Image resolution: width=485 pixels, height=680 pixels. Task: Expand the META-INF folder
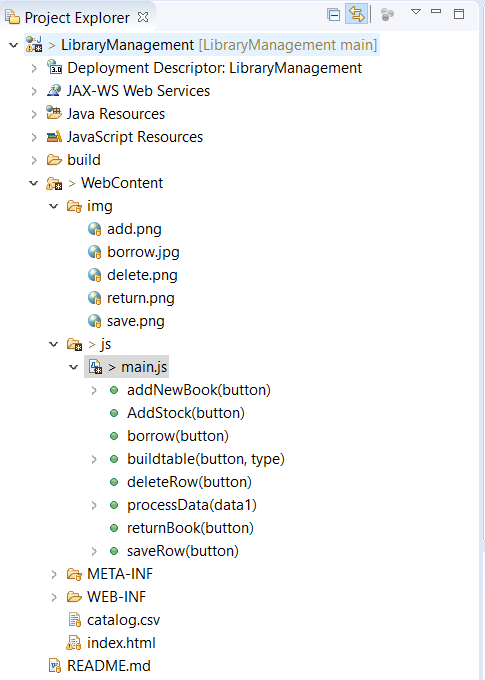54,574
